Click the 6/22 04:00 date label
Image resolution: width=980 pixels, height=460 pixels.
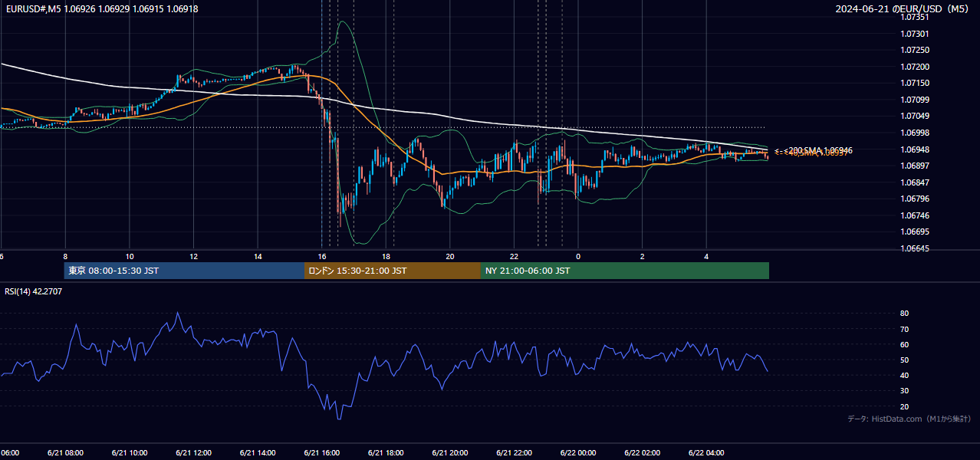tap(706, 452)
